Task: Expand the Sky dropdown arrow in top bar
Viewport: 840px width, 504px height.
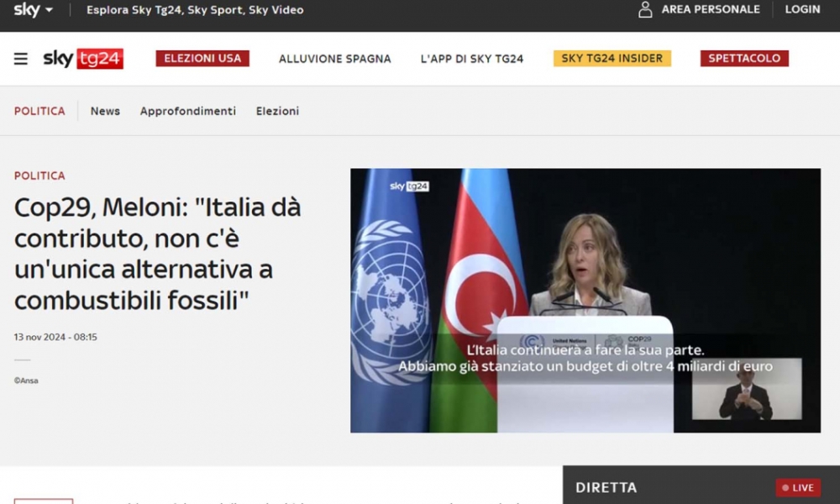Action: (49, 10)
